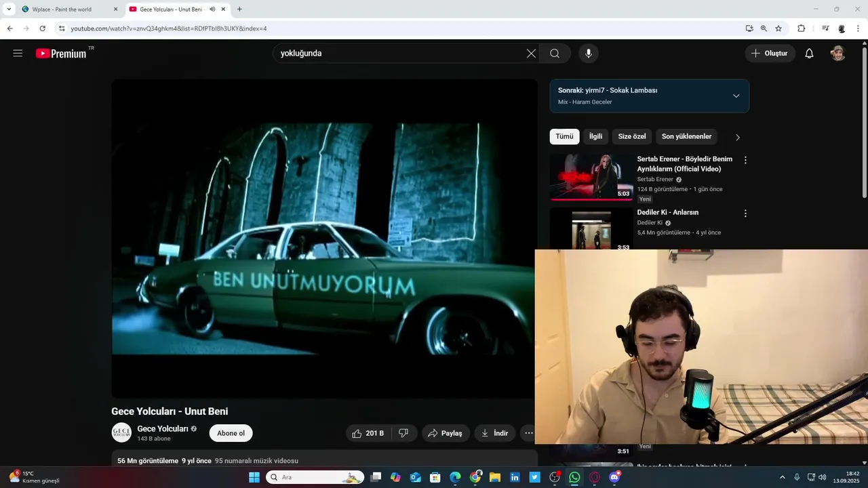868x488 pixels.
Task: Open the Gece Yolcuları channel name
Action: [x=163, y=429]
